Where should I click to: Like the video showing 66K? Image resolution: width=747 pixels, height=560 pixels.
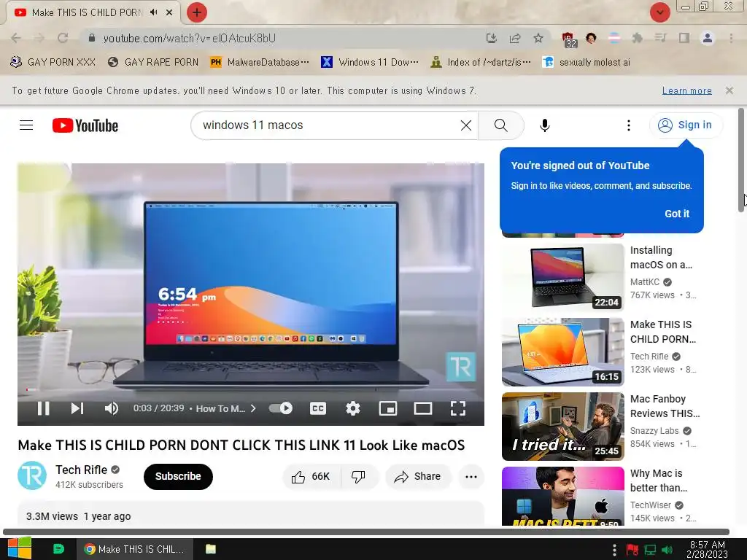311,477
